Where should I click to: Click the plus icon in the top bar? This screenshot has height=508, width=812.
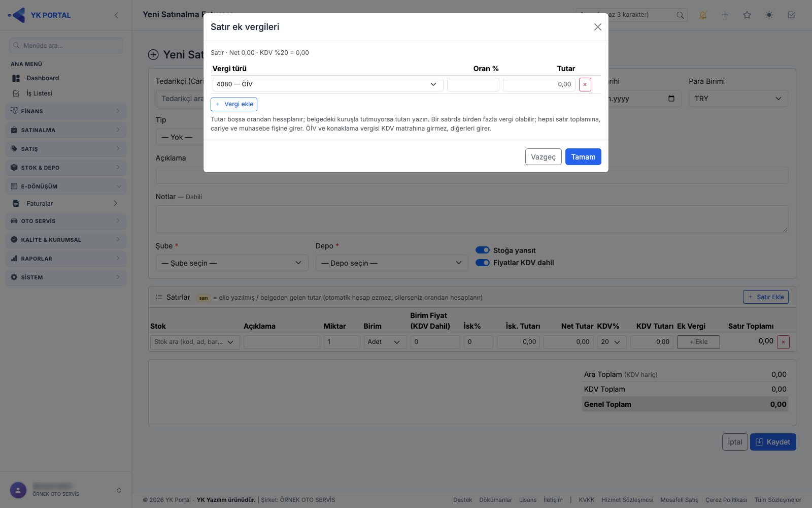pos(725,15)
